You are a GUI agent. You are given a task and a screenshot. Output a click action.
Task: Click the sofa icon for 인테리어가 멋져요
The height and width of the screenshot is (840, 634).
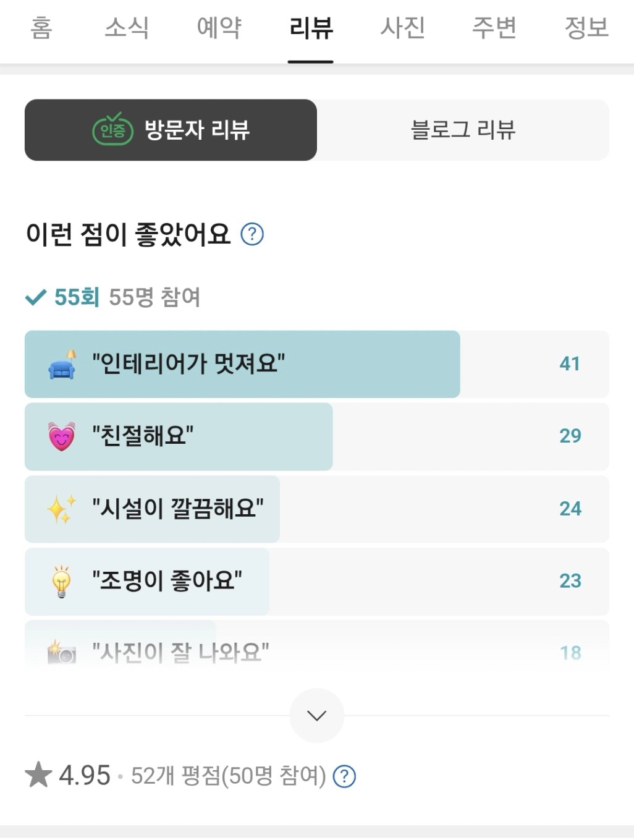pos(62,364)
